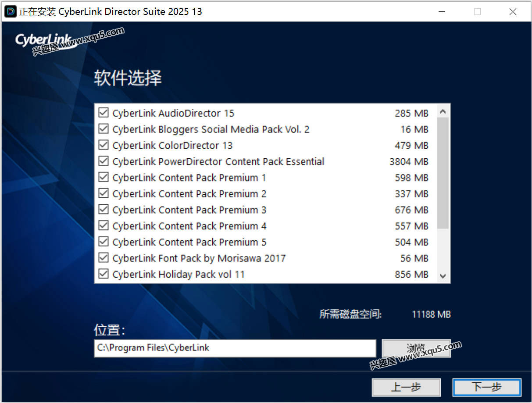532x403 pixels.
Task: Select the CyberLink ColorDirector 13 label
Action: point(172,145)
